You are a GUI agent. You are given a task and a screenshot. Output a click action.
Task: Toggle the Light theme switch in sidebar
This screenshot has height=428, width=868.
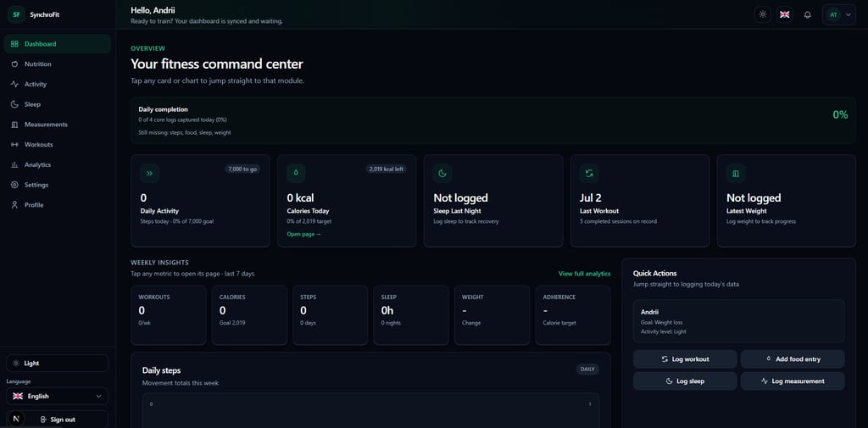point(57,364)
